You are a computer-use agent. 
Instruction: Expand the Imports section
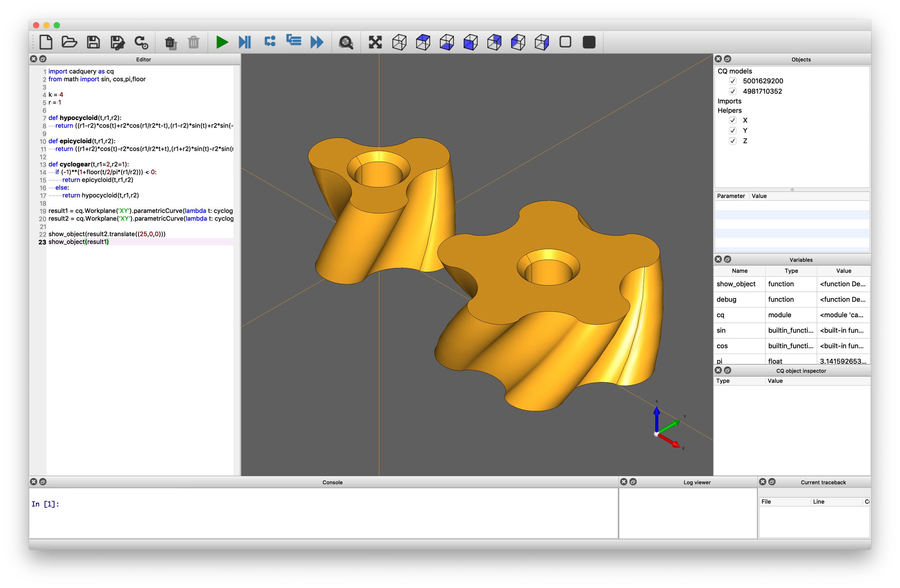pos(730,101)
